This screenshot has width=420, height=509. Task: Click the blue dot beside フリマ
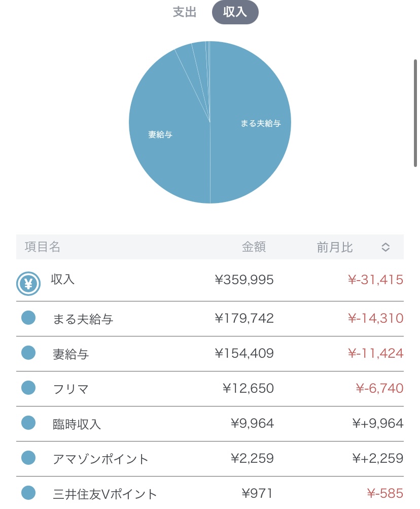(x=28, y=388)
